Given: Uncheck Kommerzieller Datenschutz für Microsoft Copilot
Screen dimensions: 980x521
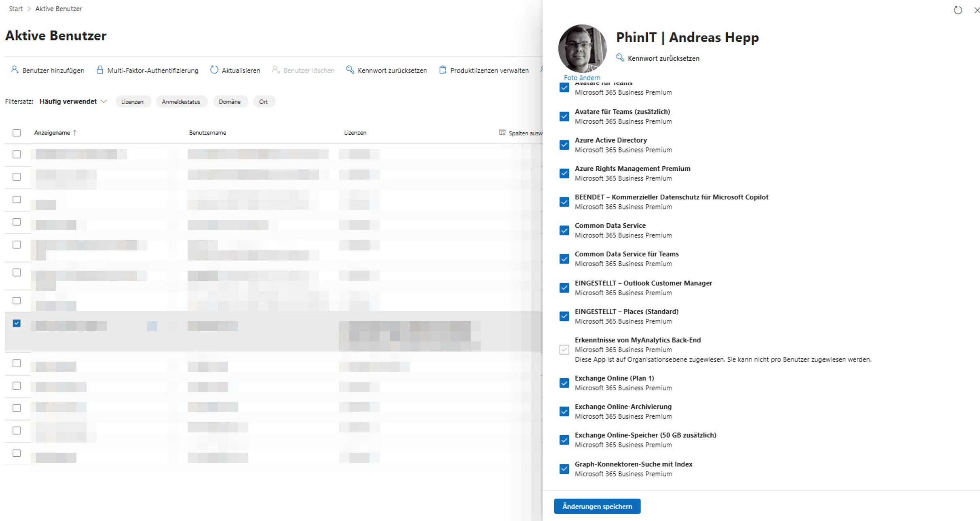Looking at the screenshot, I should (564, 202).
